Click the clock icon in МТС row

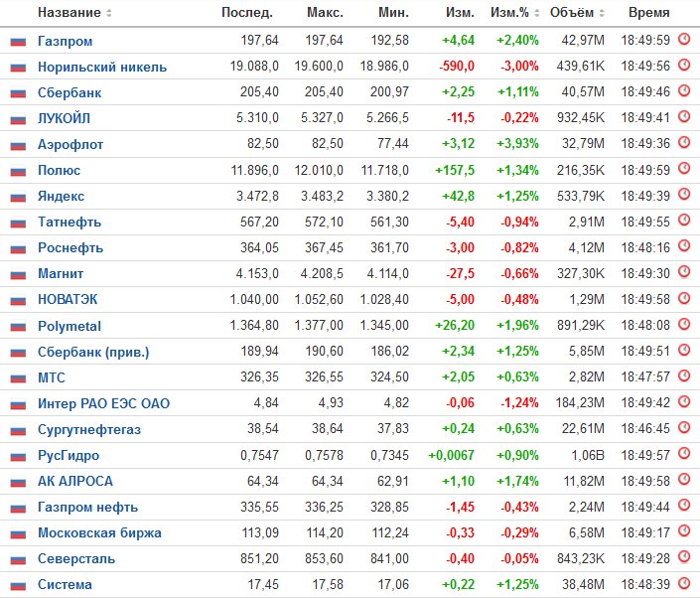click(x=684, y=375)
